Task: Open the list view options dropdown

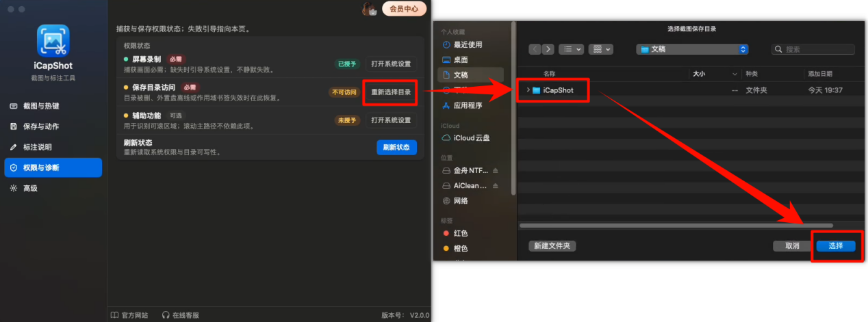Action: coord(571,49)
